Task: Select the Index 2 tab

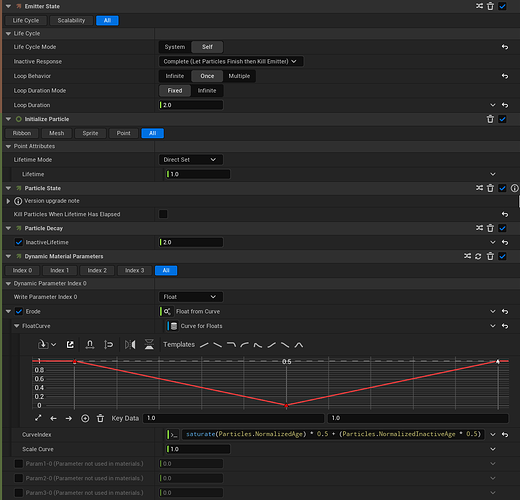Action: (97, 270)
